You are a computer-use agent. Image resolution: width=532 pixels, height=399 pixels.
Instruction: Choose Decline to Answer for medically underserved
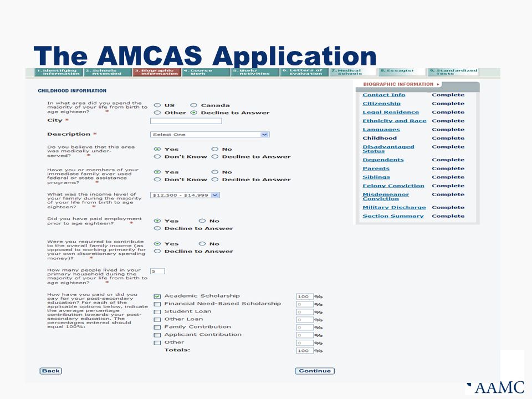click(214, 156)
